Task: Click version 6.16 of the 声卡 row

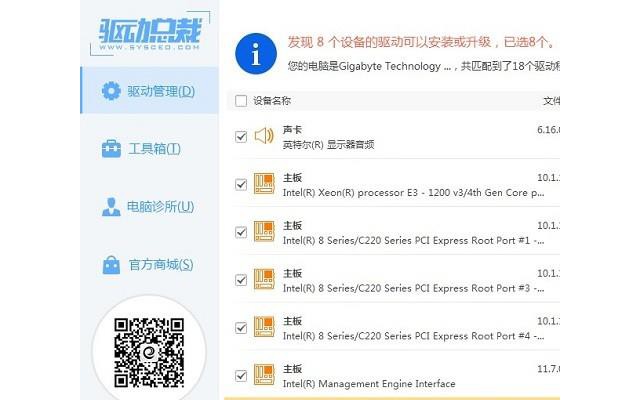Action: 548,130
